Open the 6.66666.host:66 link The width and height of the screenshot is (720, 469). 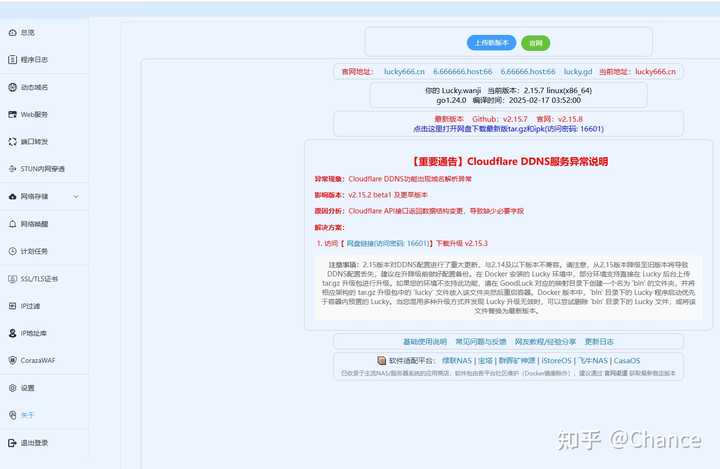[528, 72]
